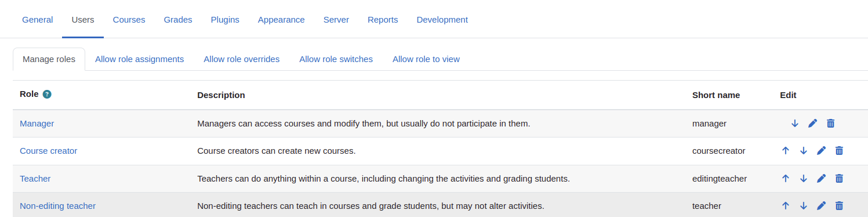Move the Manager role down
This screenshot has height=217, width=868.
tap(795, 124)
